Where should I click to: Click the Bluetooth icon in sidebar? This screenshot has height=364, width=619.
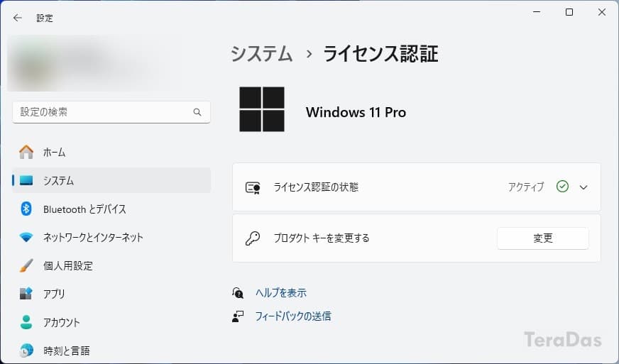coord(26,209)
